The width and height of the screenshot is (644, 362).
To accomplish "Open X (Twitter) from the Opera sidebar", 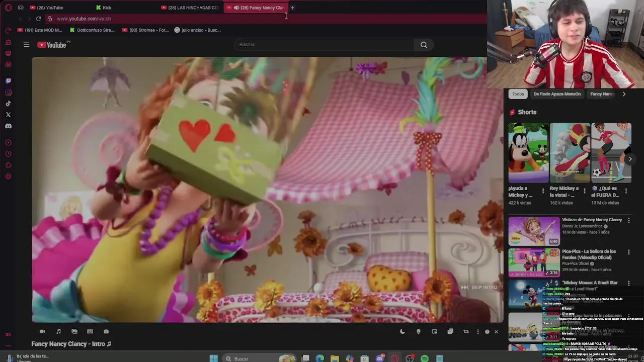I will [x=8, y=115].
